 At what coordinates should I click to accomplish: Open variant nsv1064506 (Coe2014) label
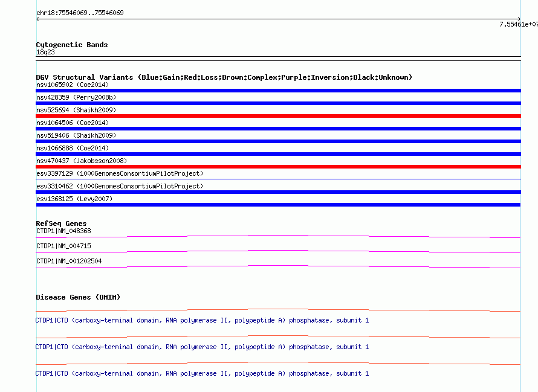click(x=73, y=123)
